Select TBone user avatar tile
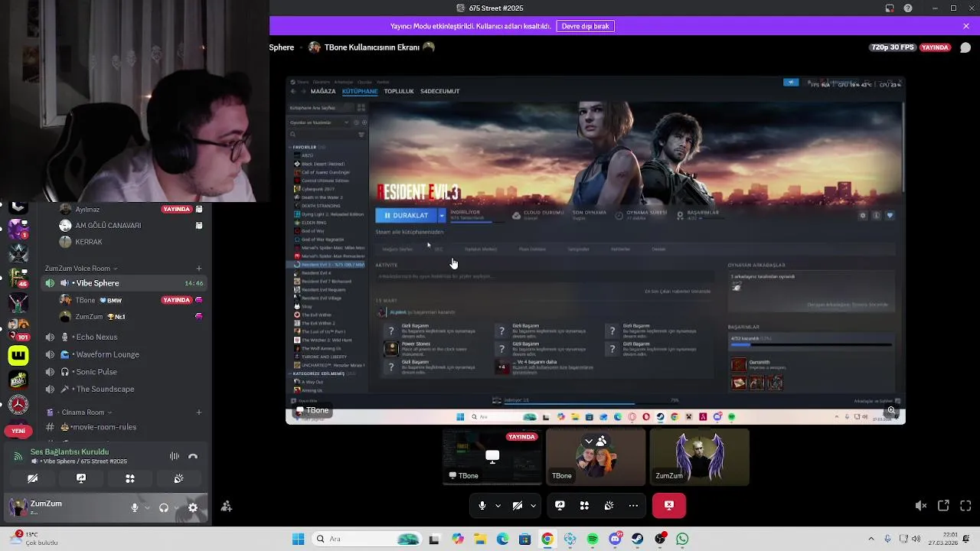Screen dimensions: 980x551 (596, 457)
